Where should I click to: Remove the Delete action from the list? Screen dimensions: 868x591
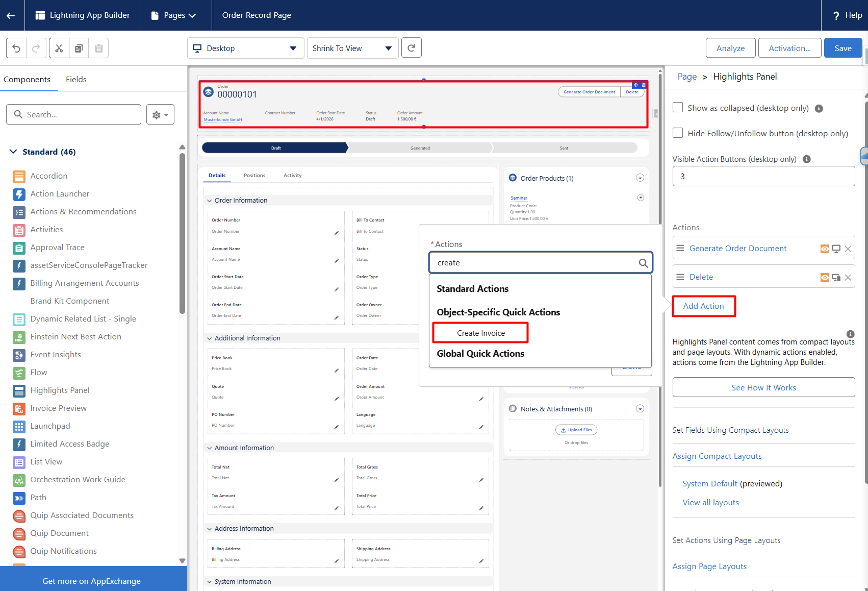pos(848,278)
